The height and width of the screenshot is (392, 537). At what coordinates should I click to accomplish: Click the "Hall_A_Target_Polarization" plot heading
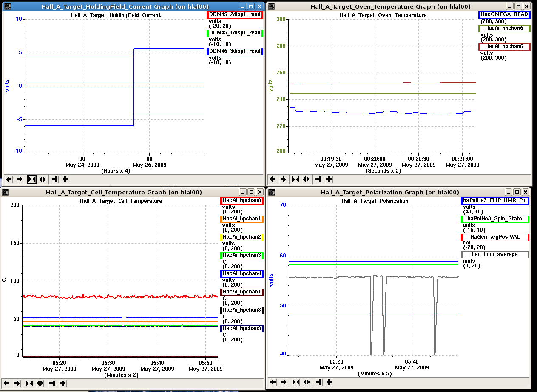375,201
